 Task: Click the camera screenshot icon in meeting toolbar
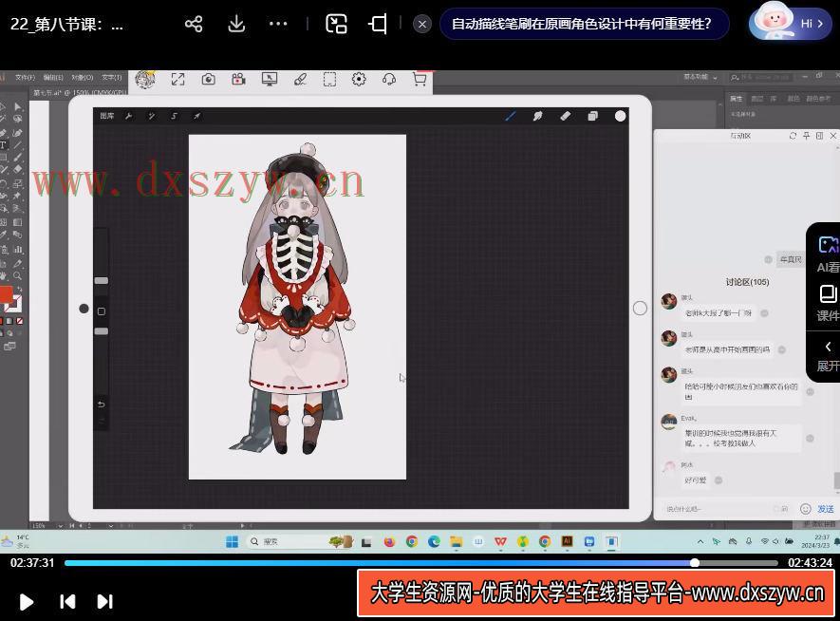click(x=209, y=80)
